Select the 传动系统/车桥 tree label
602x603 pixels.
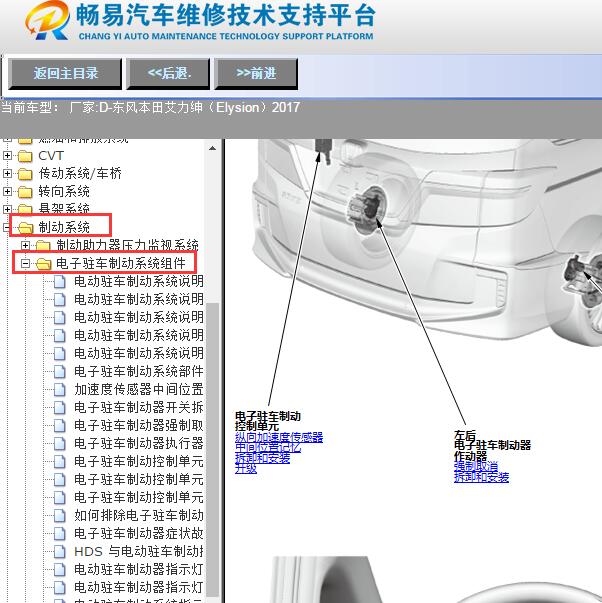(x=80, y=173)
